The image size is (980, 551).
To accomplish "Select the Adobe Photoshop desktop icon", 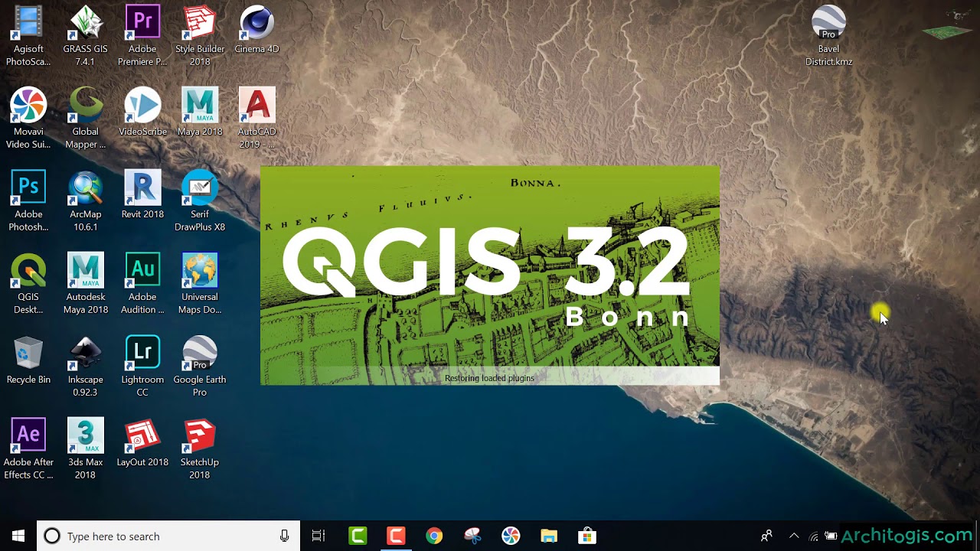I will pyautogui.click(x=28, y=201).
